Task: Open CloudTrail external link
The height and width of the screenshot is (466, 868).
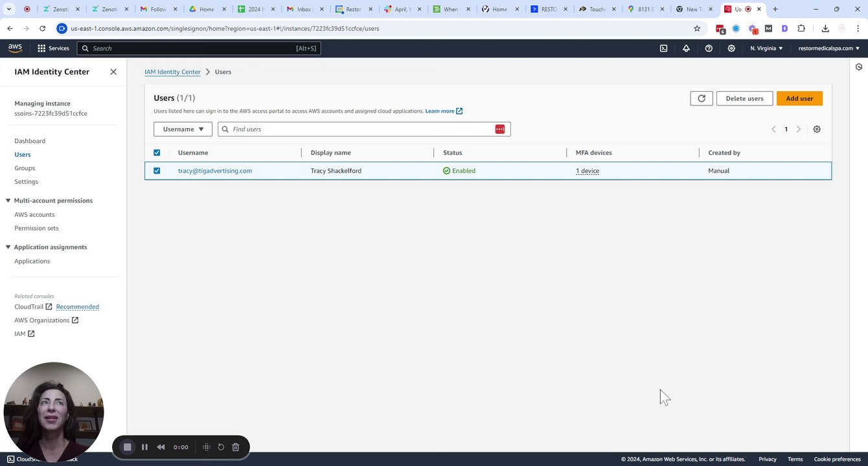Action: click(33, 307)
